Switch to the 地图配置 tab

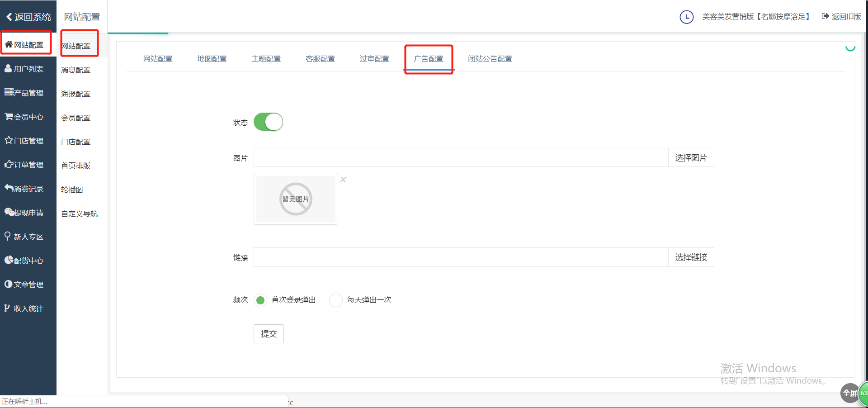212,59
